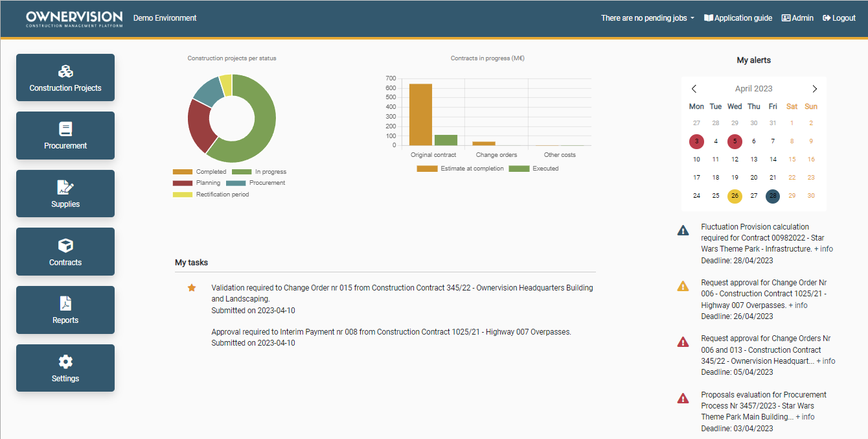Click the orange star beside first task
868x439 pixels.
pyautogui.click(x=192, y=288)
